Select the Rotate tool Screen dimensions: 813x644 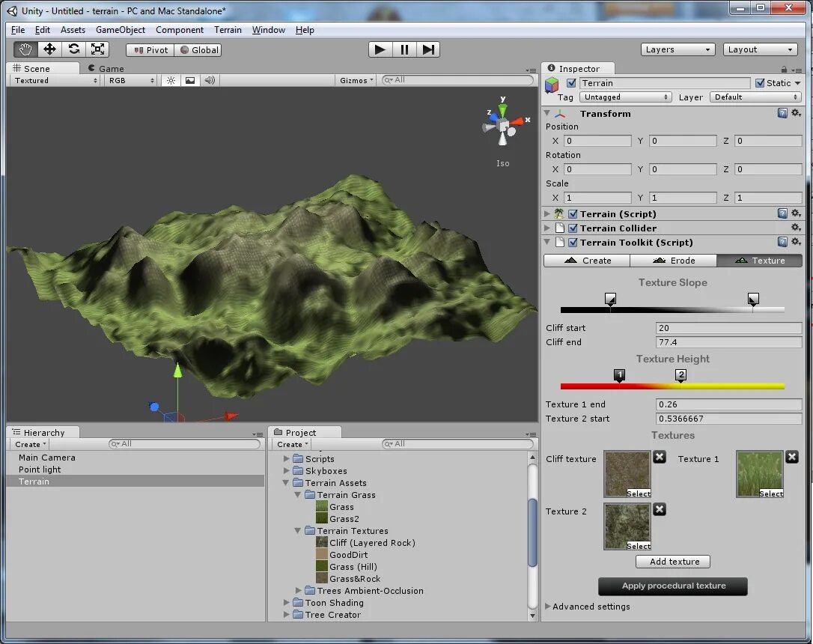(73, 49)
